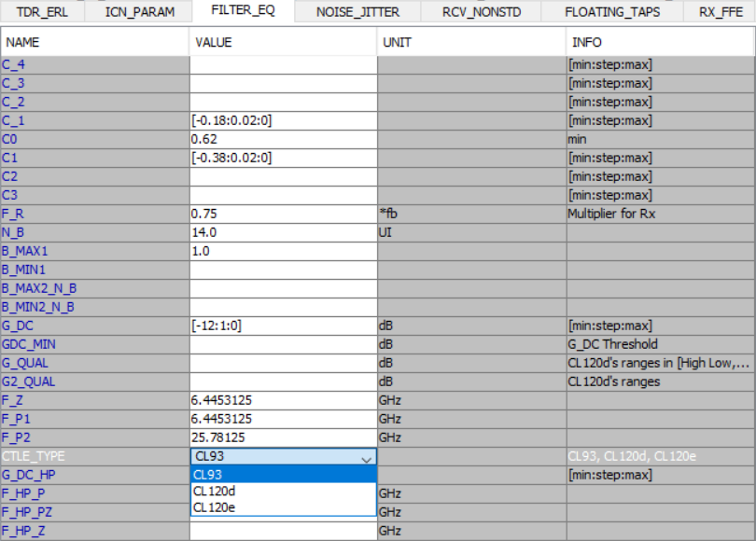
Task: Click the INFO column header
Action: point(661,42)
